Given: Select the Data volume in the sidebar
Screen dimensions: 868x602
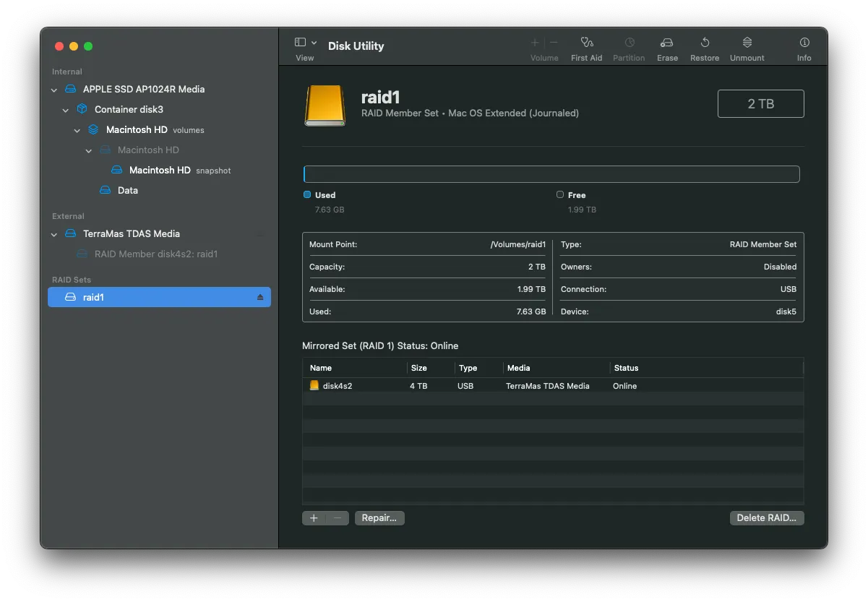Looking at the screenshot, I should (127, 190).
